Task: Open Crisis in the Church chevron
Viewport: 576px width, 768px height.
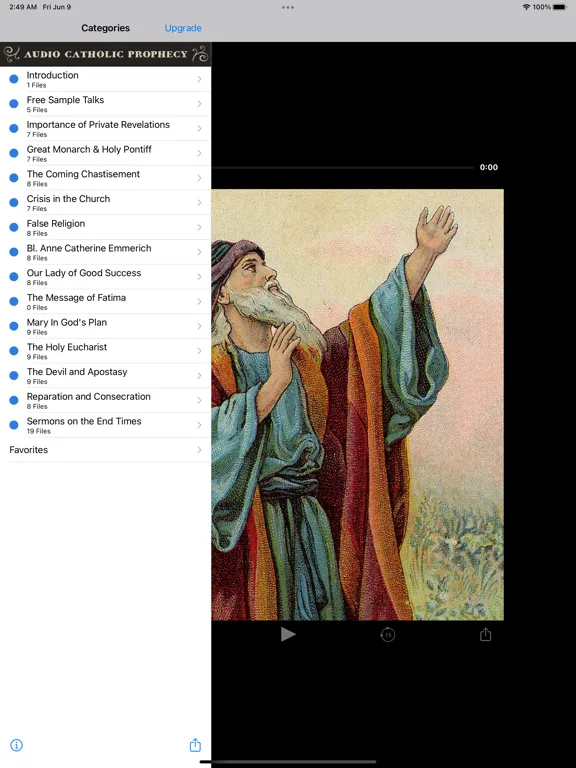Action: (199, 202)
